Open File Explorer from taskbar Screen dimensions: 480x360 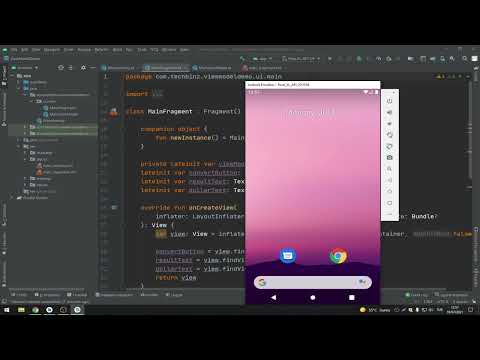click(x=21, y=310)
